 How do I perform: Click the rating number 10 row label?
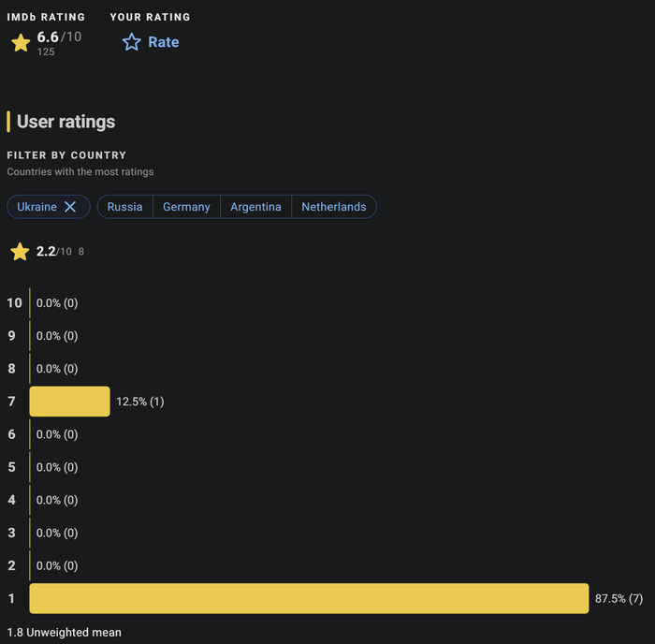14,302
